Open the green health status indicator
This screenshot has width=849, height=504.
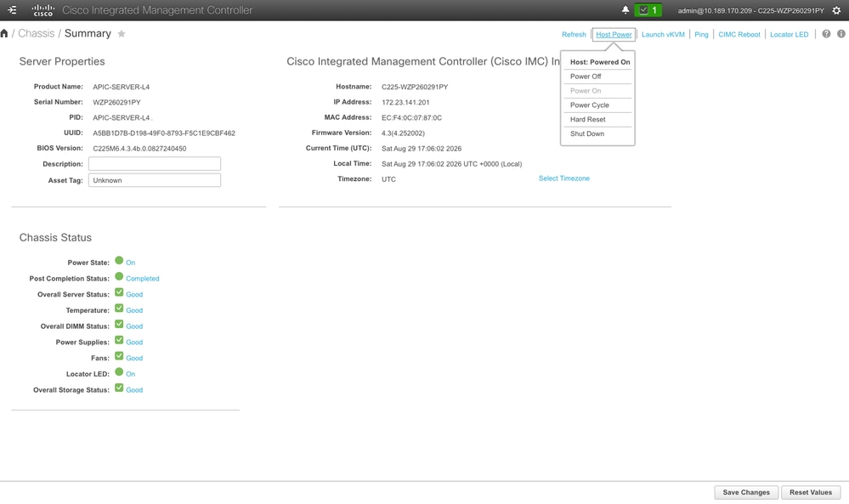[x=648, y=9]
